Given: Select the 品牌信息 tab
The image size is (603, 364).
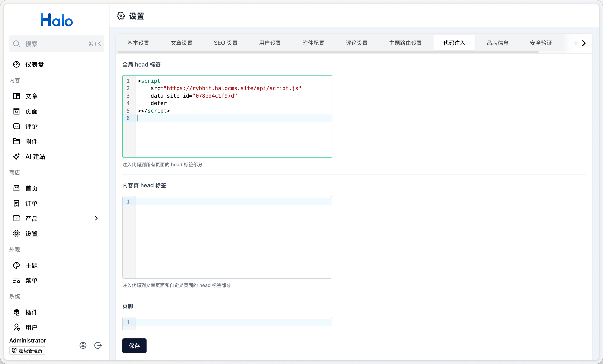Looking at the screenshot, I should click(497, 43).
